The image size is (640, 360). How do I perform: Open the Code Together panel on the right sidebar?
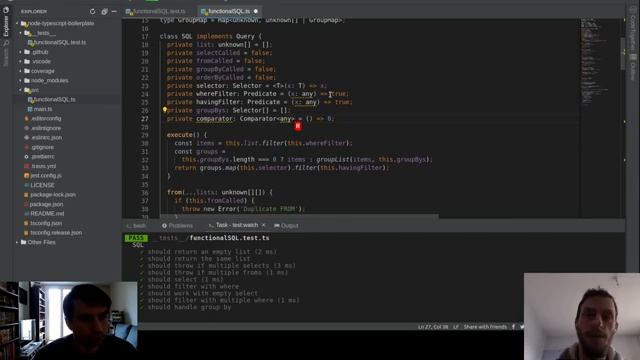(x=633, y=29)
